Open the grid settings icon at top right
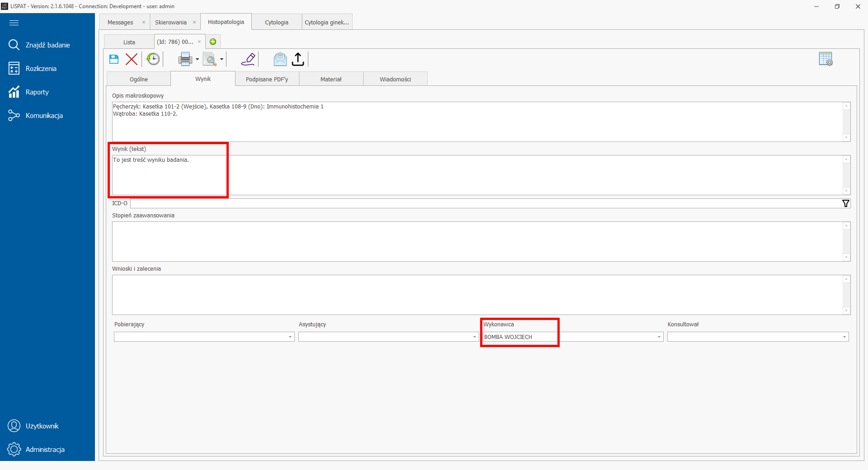The width and height of the screenshot is (868, 470). click(x=826, y=59)
